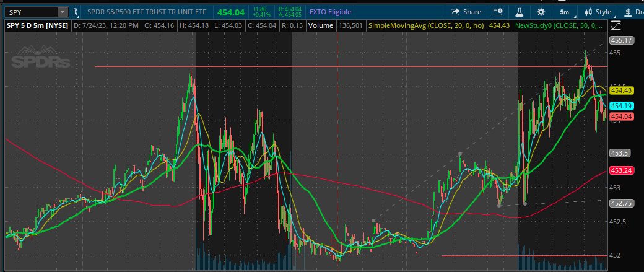
Task: Open chart settings gear icon
Action: tap(541, 12)
